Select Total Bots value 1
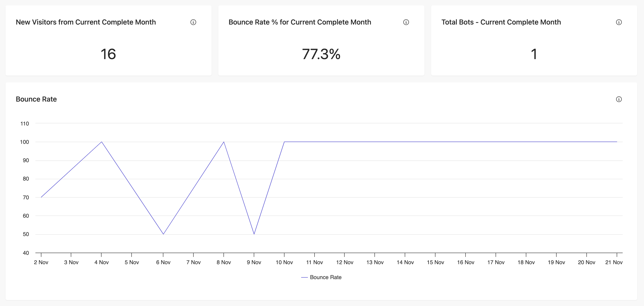This screenshot has height=306, width=644. 534,54
